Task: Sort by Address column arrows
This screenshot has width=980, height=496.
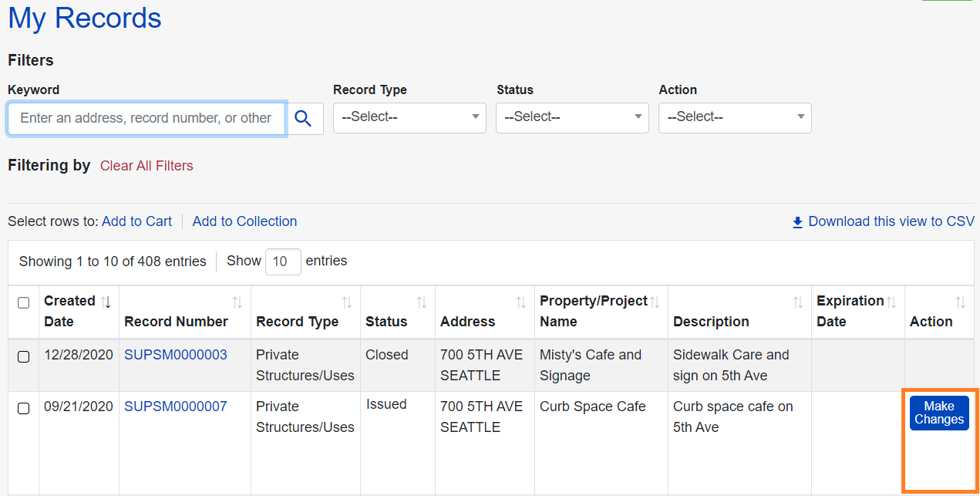Action: [x=521, y=302]
